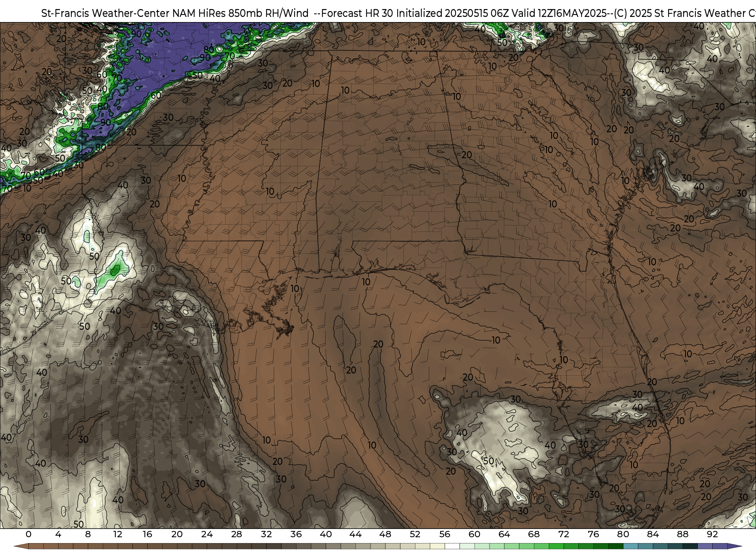The width and height of the screenshot is (756, 551).
Task: Click the 'St-Francis Weather-Center' title text
Action: coord(105,13)
